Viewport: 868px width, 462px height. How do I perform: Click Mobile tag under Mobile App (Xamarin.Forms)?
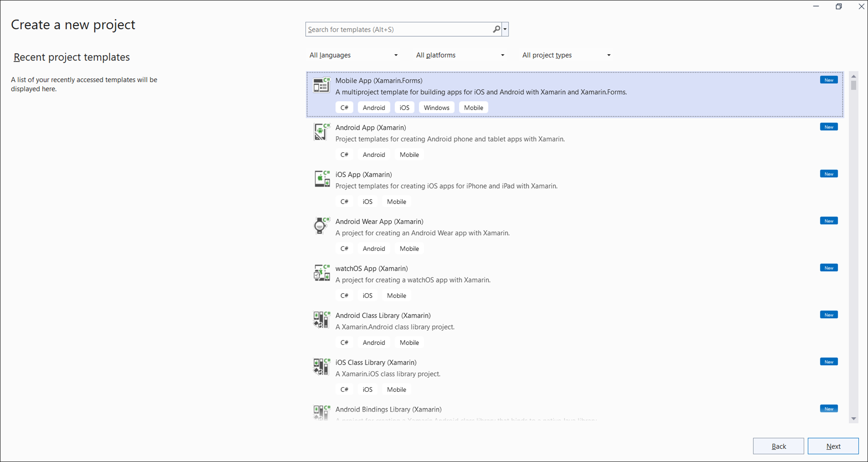(x=473, y=107)
